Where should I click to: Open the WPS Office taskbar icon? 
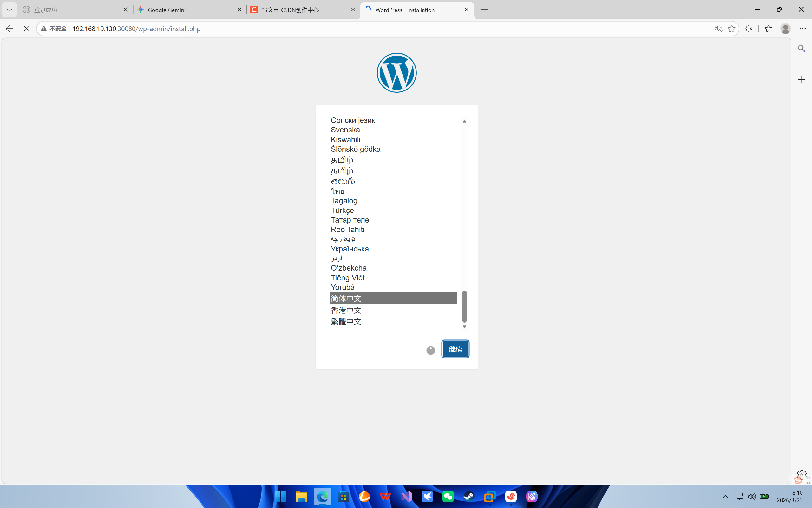[385, 497]
